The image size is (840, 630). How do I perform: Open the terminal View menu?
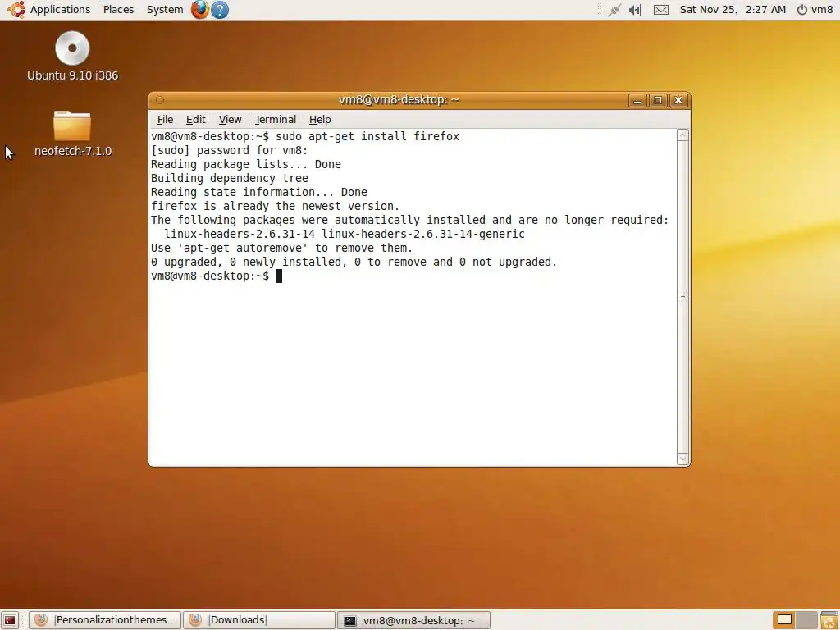(x=230, y=120)
